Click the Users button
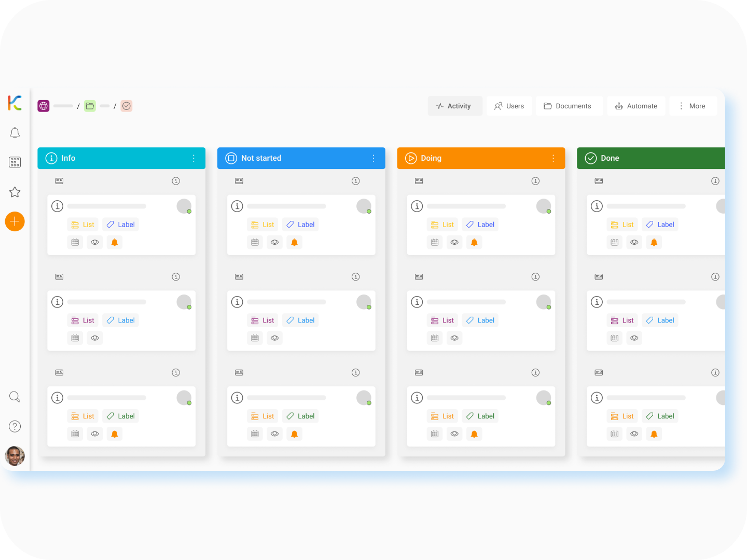Viewport: 747px width, 560px height. [509, 106]
